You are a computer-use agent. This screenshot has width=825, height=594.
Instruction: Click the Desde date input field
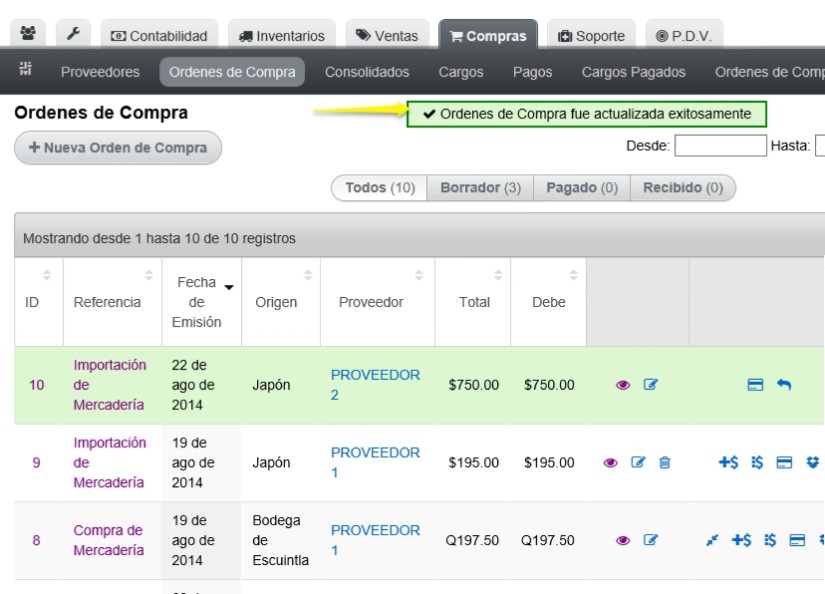click(720, 145)
